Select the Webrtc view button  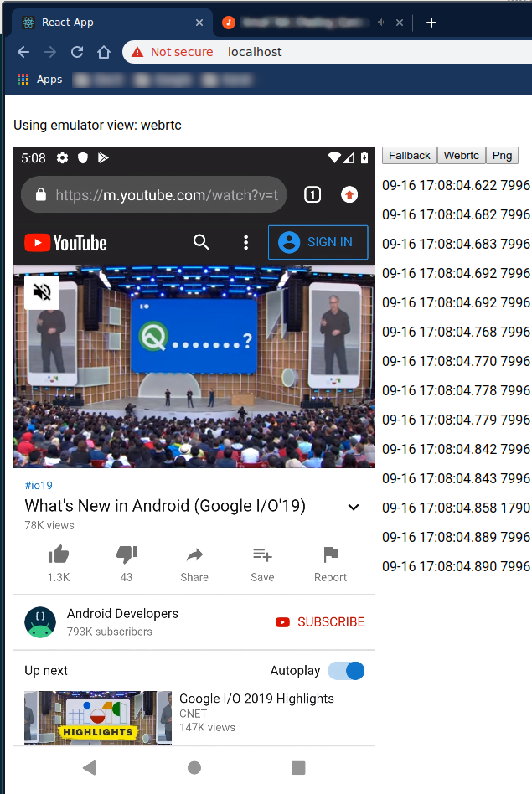461,156
